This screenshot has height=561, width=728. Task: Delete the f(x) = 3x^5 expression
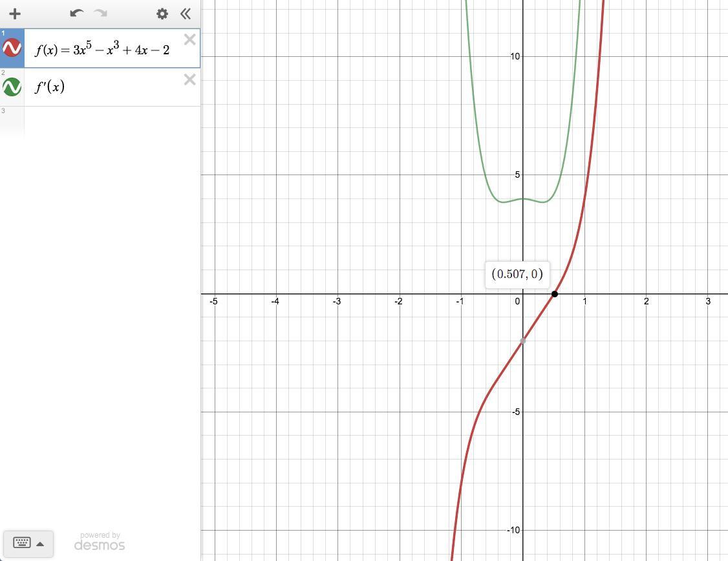189,39
